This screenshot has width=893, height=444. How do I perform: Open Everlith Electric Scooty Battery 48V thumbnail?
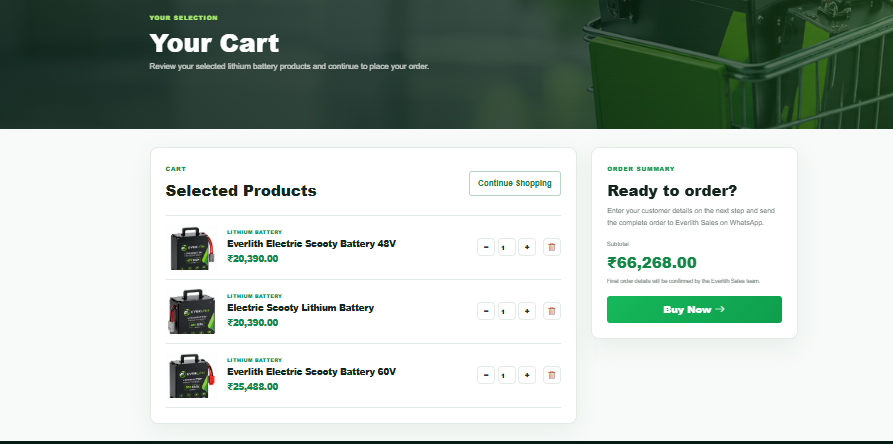coord(192,248)
